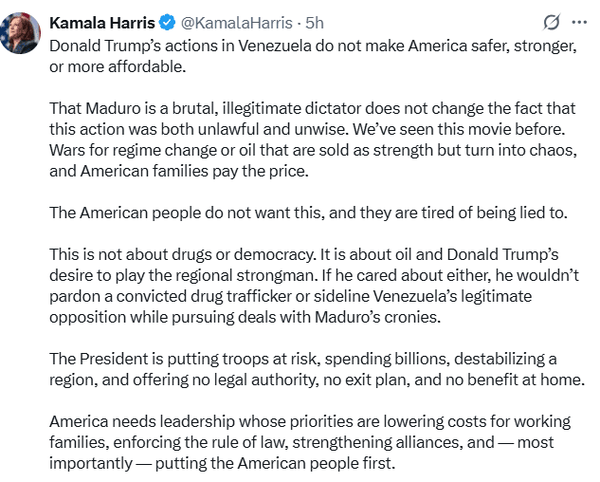Click the Grok explain-post icon
Viewport: 600px width, 482px height.
coord(548,23)
